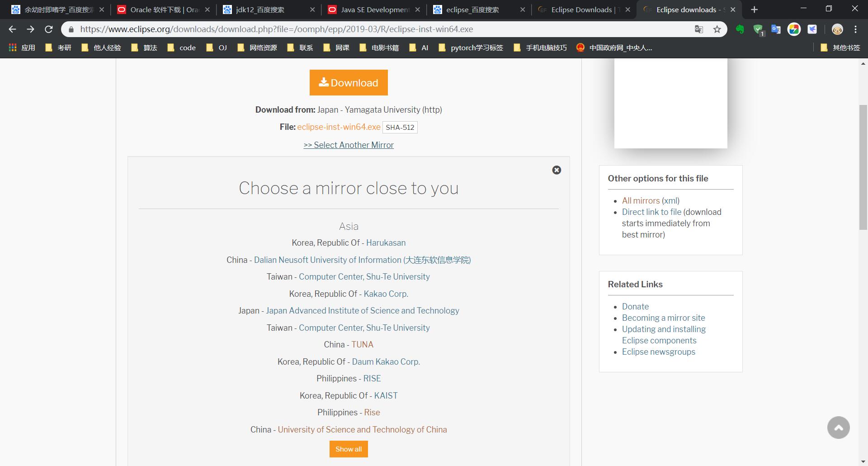
Task: Open the 其他书签 bookmark folder
Action: pyautogui.click(x=840, y=48)
